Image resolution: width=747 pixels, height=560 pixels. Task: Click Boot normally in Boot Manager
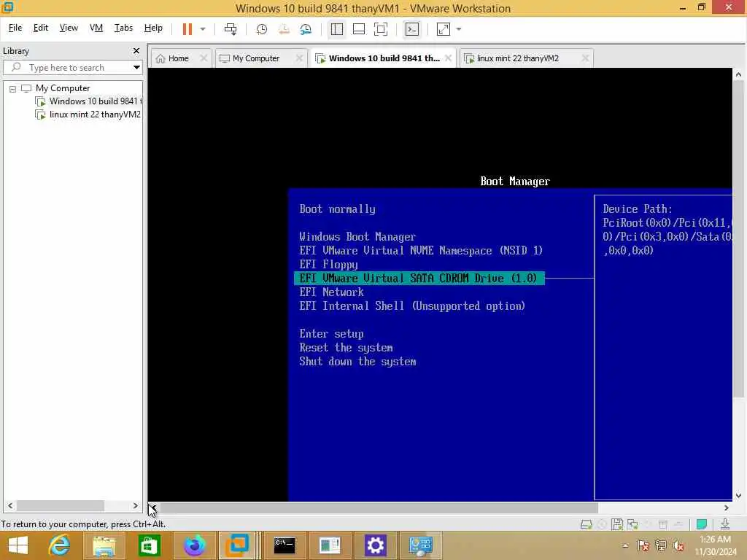[337, 209]
